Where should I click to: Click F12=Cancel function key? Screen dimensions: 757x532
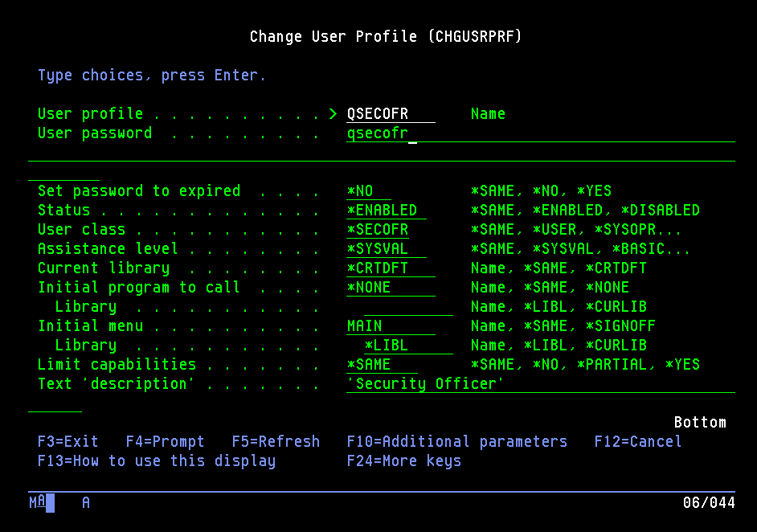[x=638, y=442]
